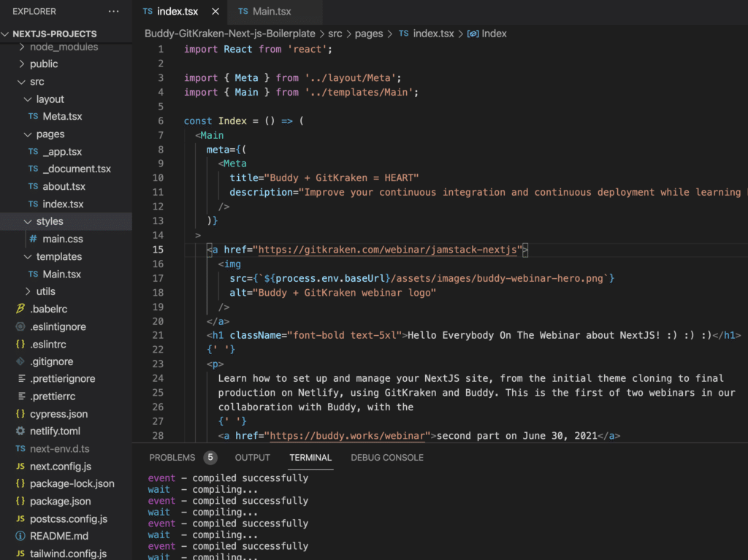
Task: Select the pages breadcrumb segment
Action: [x=369, y=34]
